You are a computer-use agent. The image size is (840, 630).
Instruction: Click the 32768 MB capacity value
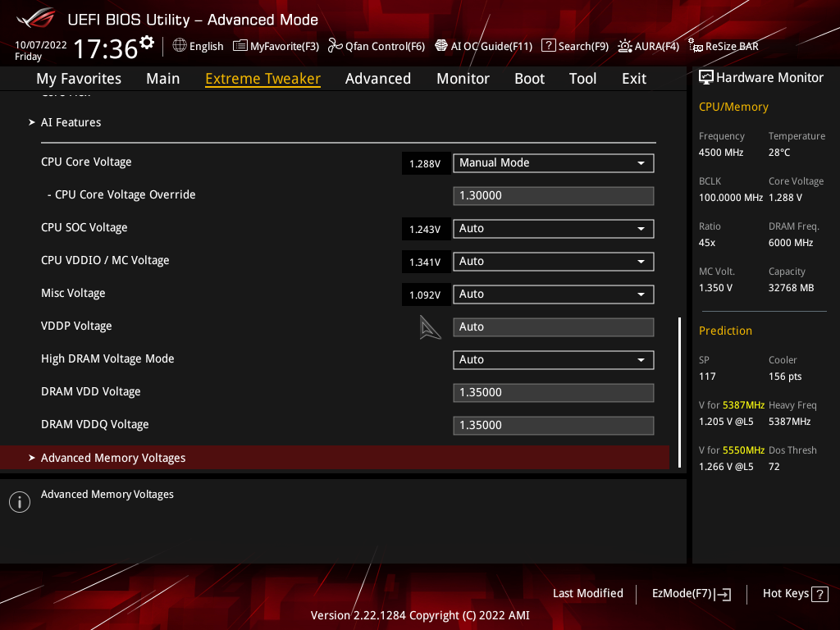pos(792,288)
